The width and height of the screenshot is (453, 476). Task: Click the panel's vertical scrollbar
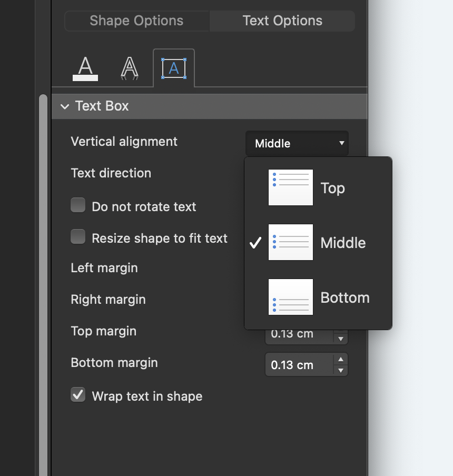click(x=43, y=263)
